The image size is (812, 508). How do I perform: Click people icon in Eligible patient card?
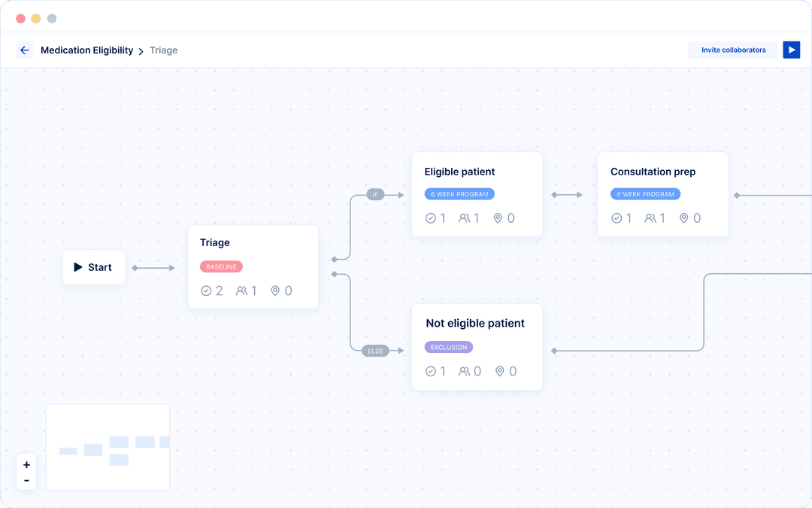465,218
